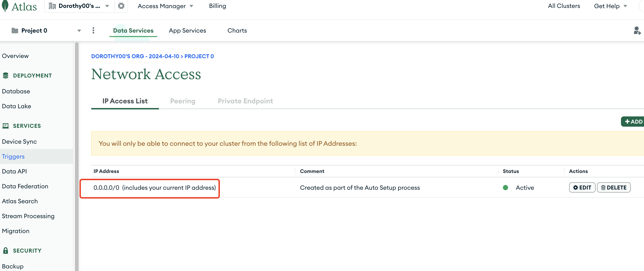
Task: Open All Clusters link
Action: click(564, 6)
